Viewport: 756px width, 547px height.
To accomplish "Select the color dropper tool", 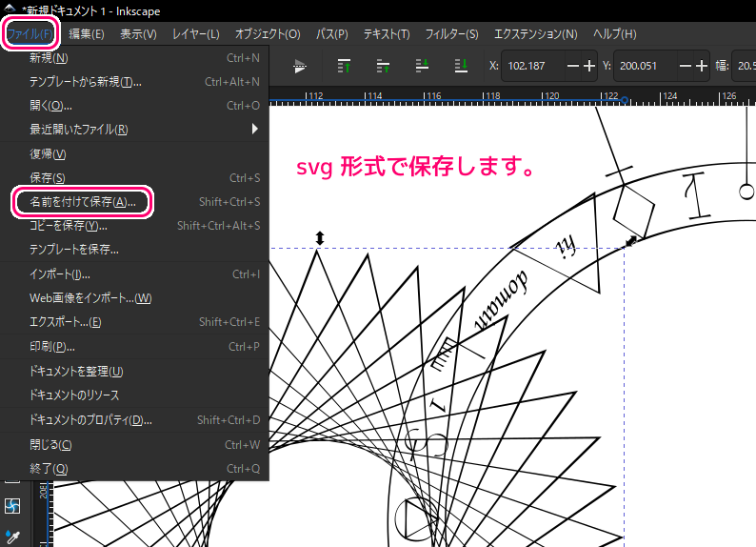I will pos(12,538).
